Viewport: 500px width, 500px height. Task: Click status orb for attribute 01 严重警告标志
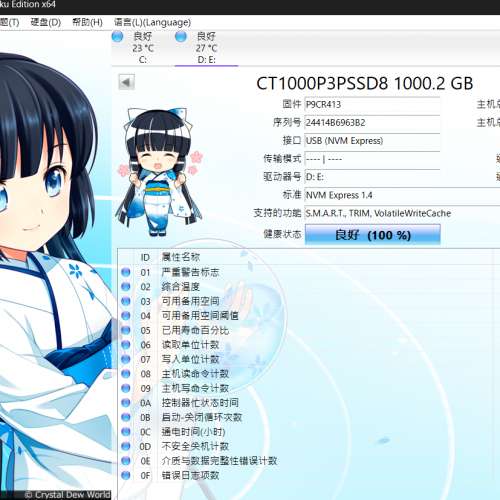[x=126, y=272]
